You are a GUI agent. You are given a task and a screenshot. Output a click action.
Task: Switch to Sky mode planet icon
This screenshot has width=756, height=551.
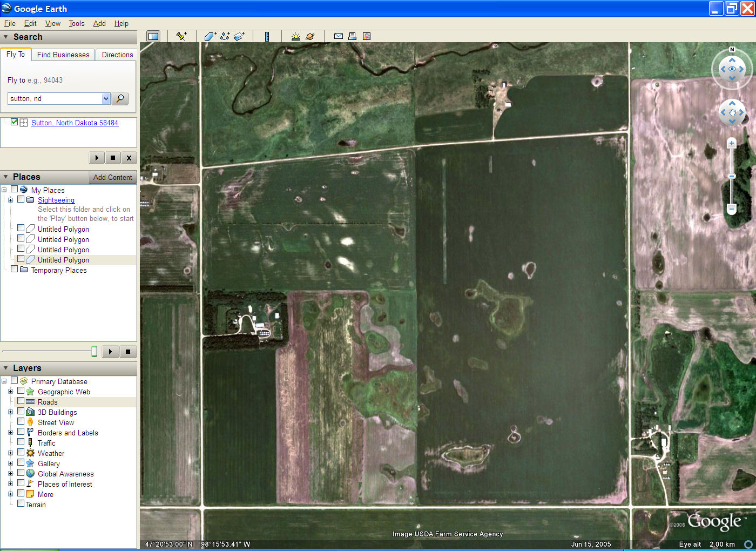coord(310,36)
